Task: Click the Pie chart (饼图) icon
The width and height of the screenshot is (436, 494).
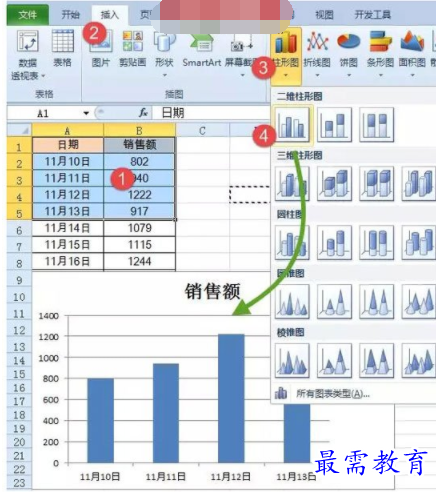Action: point(349,42)
